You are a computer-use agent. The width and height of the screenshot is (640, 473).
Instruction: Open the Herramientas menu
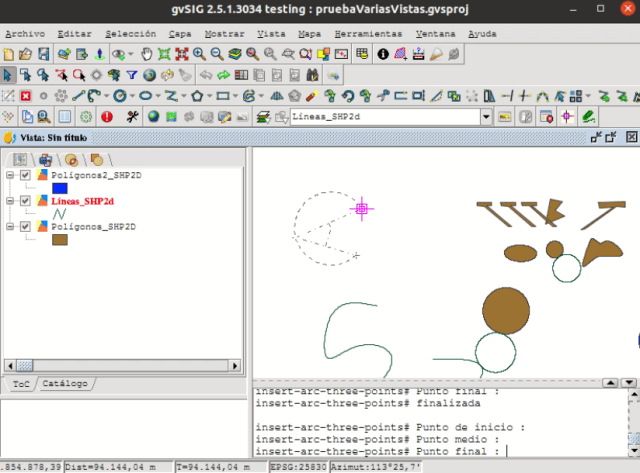369,33
